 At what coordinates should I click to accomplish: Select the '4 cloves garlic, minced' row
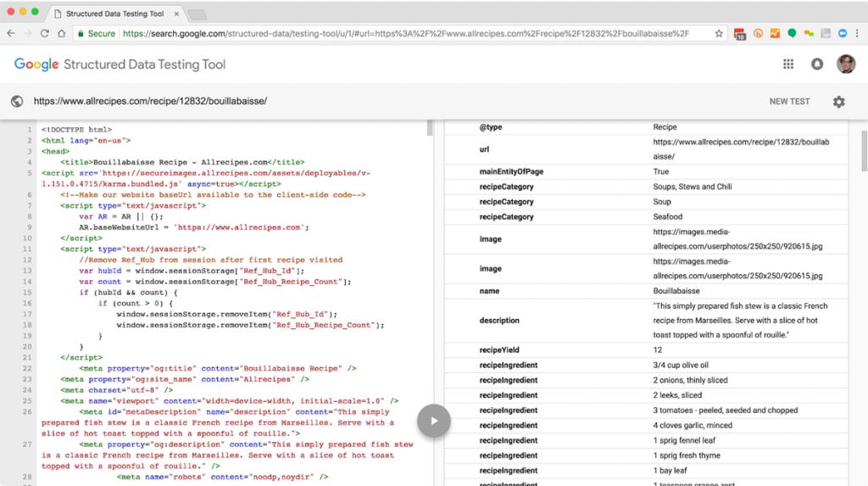tap(646, 425)
